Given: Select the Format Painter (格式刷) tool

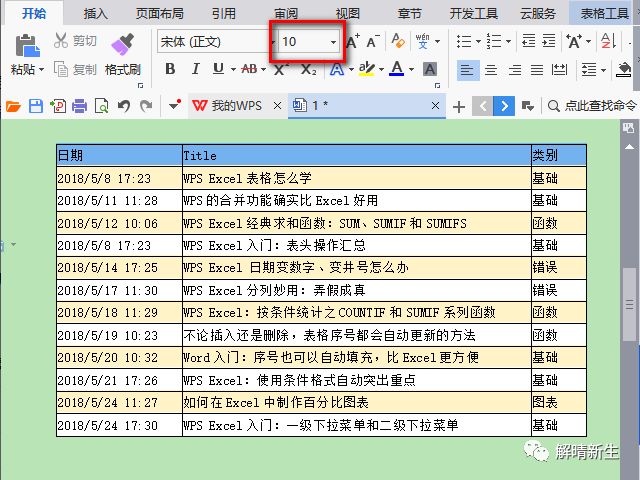Looking at the screenshot, I should point(122,55).
